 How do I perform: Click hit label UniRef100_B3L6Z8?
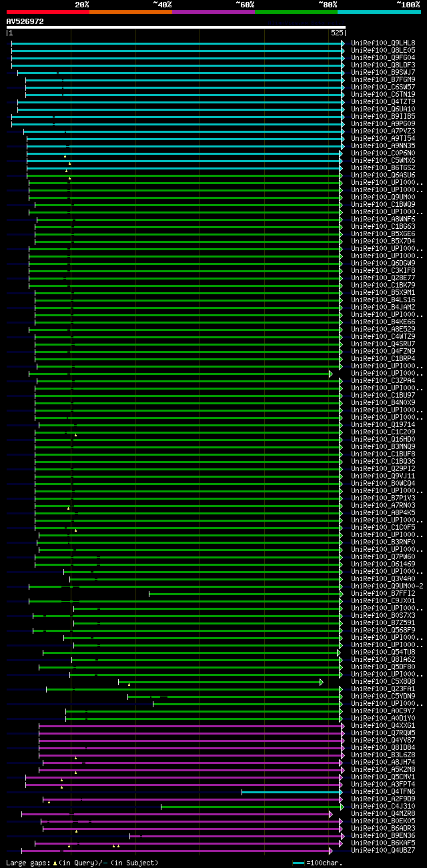click(383, 755)
